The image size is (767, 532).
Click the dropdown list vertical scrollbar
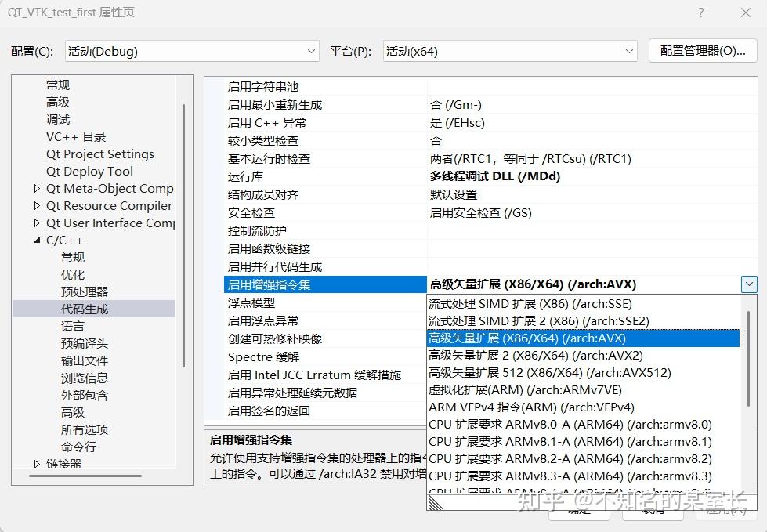coord(748,358)
